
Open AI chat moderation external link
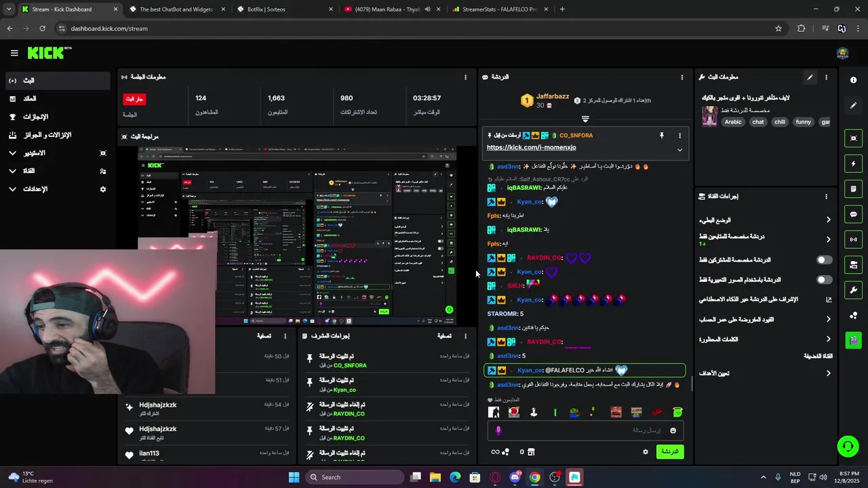pos(828,300)
